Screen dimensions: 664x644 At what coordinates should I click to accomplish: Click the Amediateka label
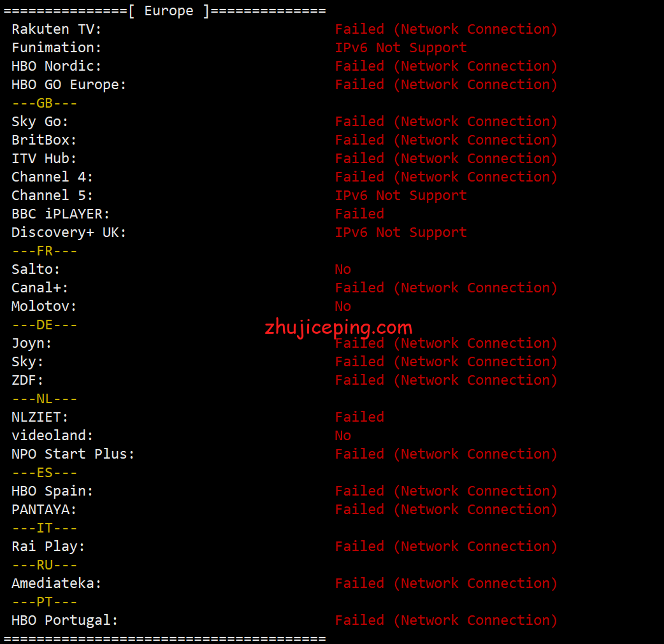coord(56,583)
